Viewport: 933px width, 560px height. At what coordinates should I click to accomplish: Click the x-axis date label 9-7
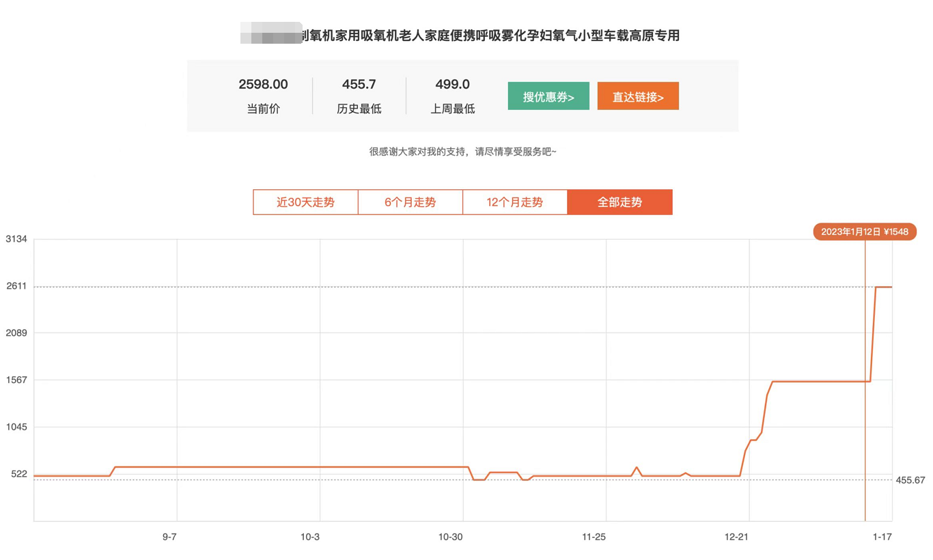click(170, 537)
